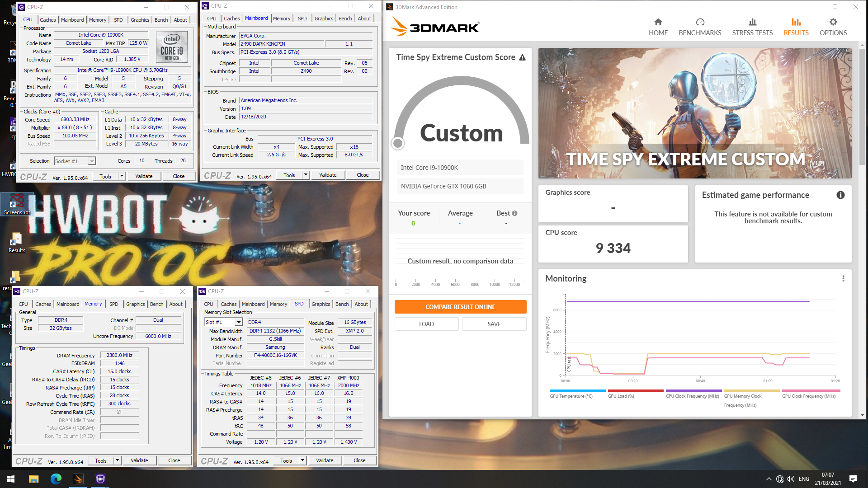Click Validate in the CPU-Z CPU window
The image size is (868, 488).
pos(144,176)
